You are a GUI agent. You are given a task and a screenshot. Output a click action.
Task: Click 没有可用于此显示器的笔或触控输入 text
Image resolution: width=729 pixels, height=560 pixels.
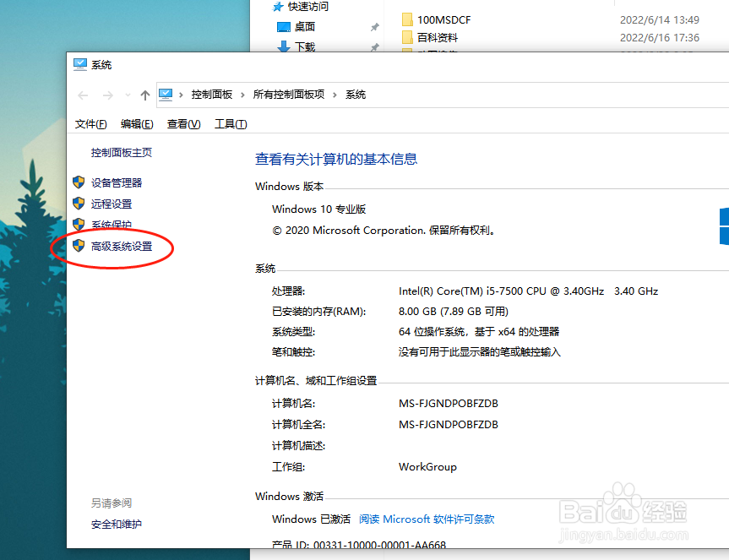(x=479, y=352)
